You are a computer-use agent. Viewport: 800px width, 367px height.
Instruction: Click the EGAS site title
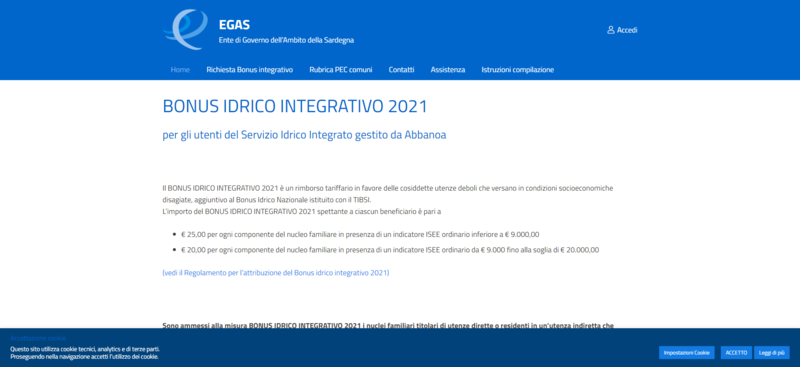234,25
